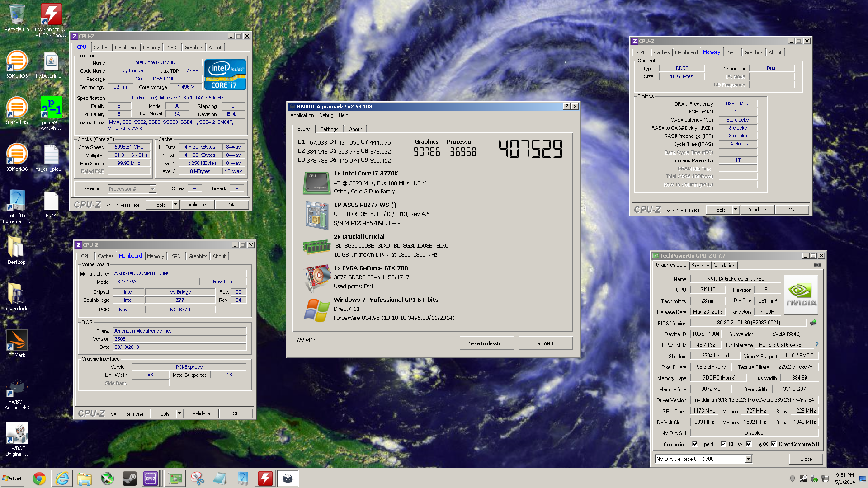This screenshot has height=488, width=868.
Task: Click the taskbar clock showing 9:51 PM
Action: coord(845,479)
